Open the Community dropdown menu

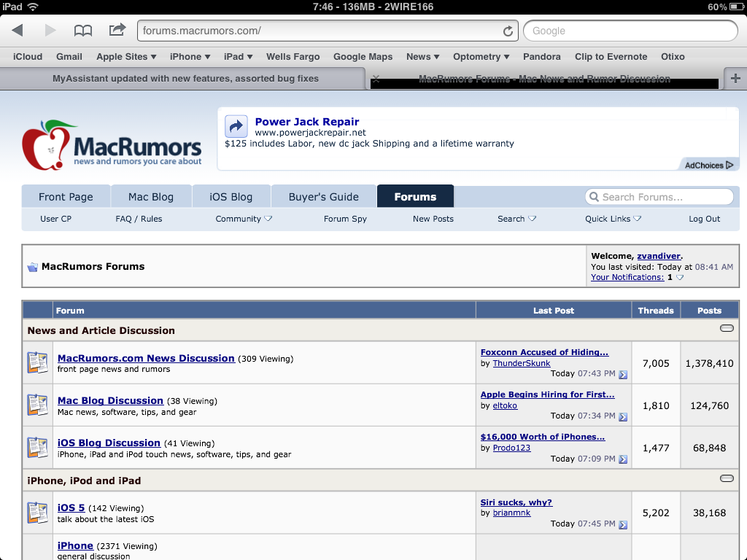(x=244, y=219)
